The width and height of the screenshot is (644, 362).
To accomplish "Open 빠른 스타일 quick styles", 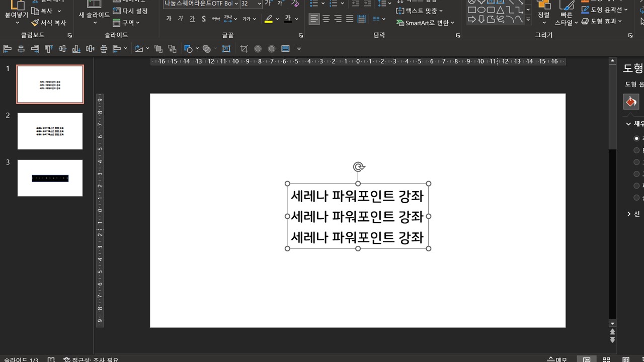I will point(567,13).
